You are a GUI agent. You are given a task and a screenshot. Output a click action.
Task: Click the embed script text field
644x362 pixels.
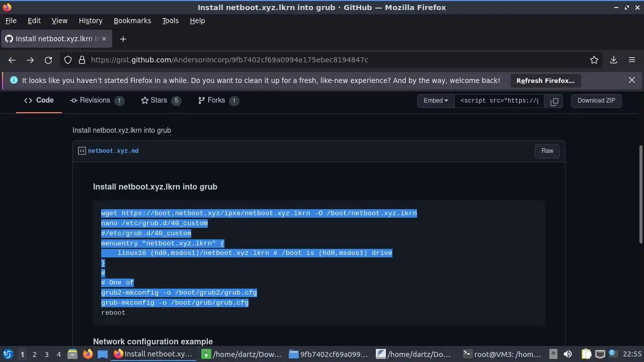pos(499,101)
